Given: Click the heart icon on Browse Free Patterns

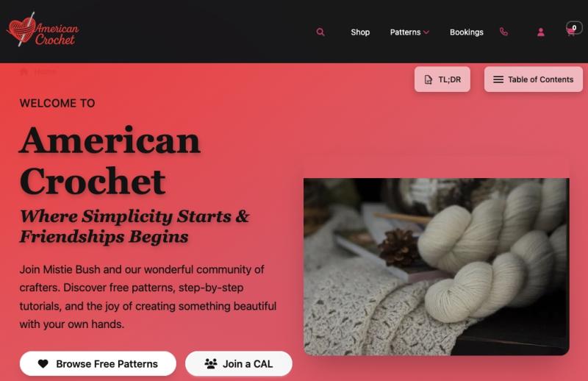Looking at the screenshot, I should click(43, 363).
